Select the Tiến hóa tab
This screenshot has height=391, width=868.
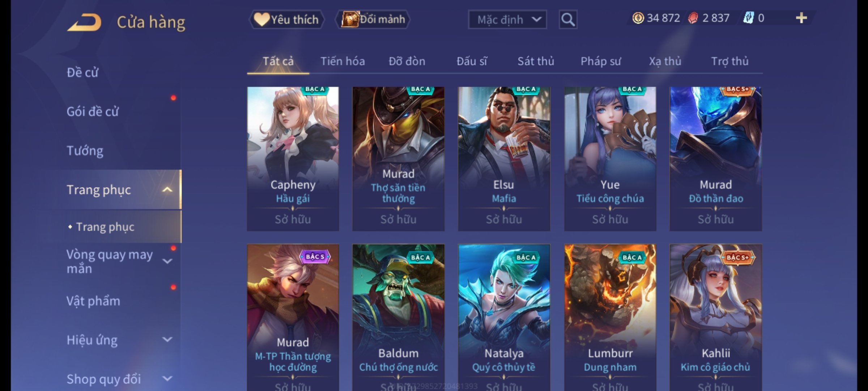click(x=342, y=61)
